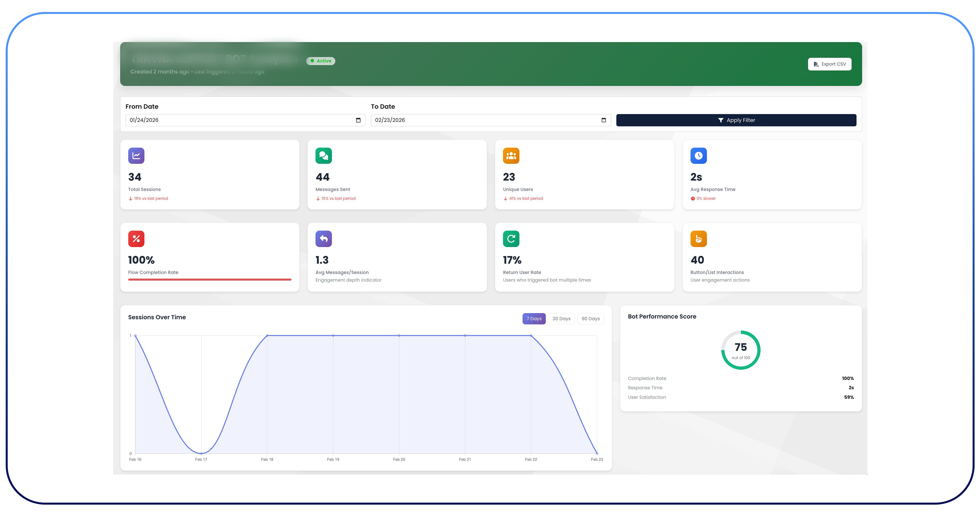Click the green Messages Sent chat icon

(323, 156)
